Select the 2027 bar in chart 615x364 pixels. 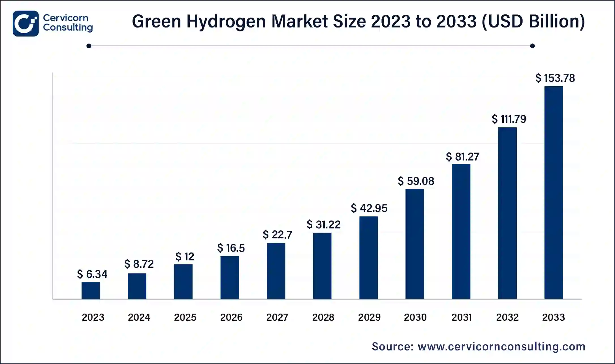tap(276, 271)
